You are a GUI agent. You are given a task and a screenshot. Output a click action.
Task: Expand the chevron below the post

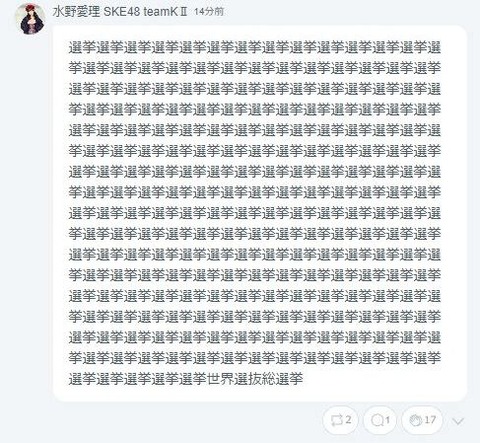click(x=458, y=421)
